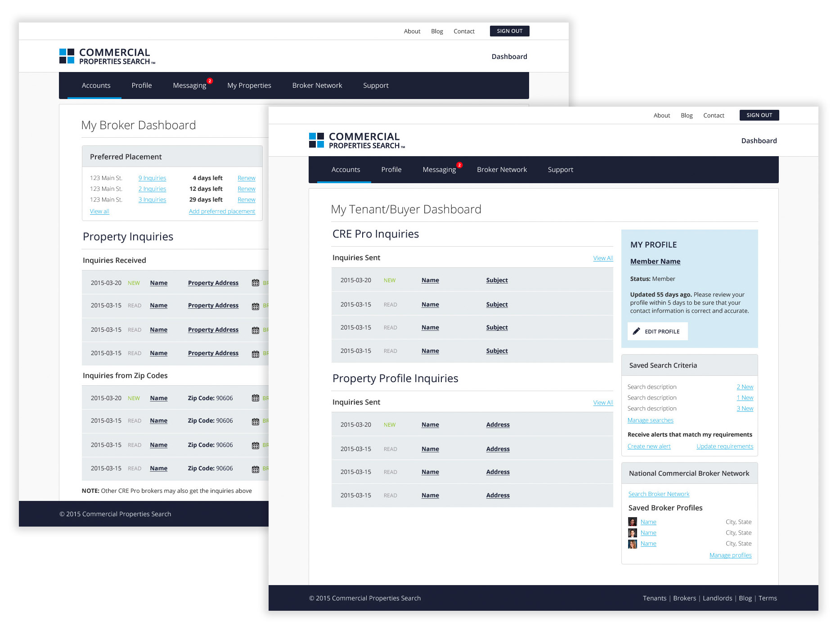
Task: Click the calendar icon in first Inquiries Received row
Action: click(x=255, y=283)
